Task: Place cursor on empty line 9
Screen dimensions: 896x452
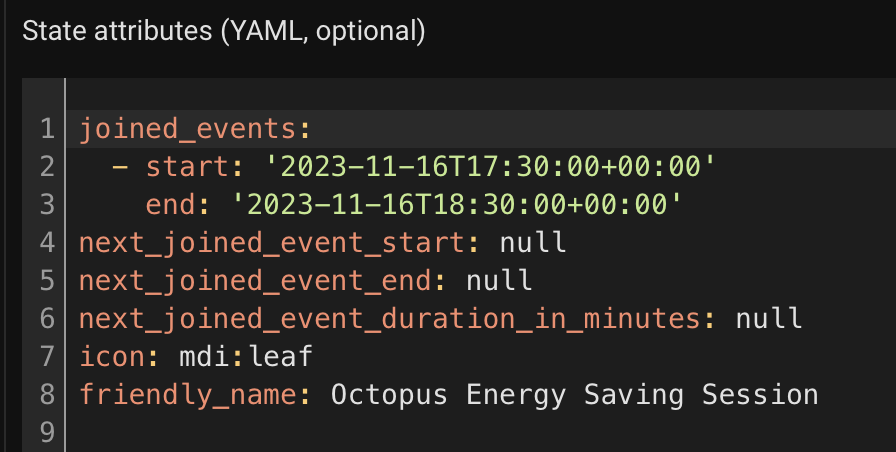Action: pyautogui.click(x=481, y=432)
